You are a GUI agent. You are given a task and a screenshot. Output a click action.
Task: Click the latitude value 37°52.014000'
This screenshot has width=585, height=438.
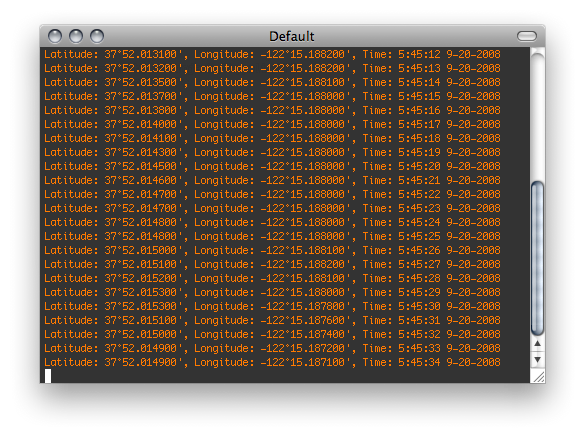[143, 124]
